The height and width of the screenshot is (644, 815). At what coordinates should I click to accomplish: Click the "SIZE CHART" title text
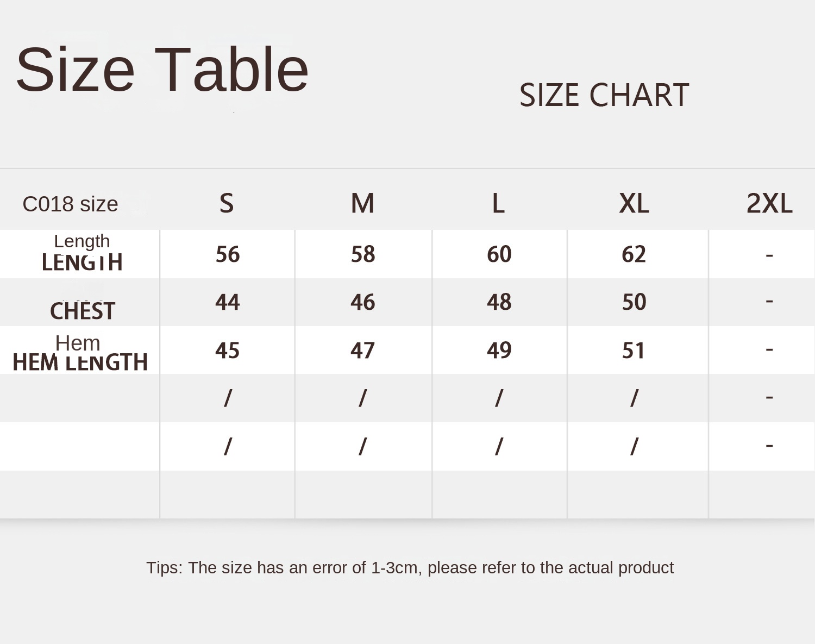(604, 95)
